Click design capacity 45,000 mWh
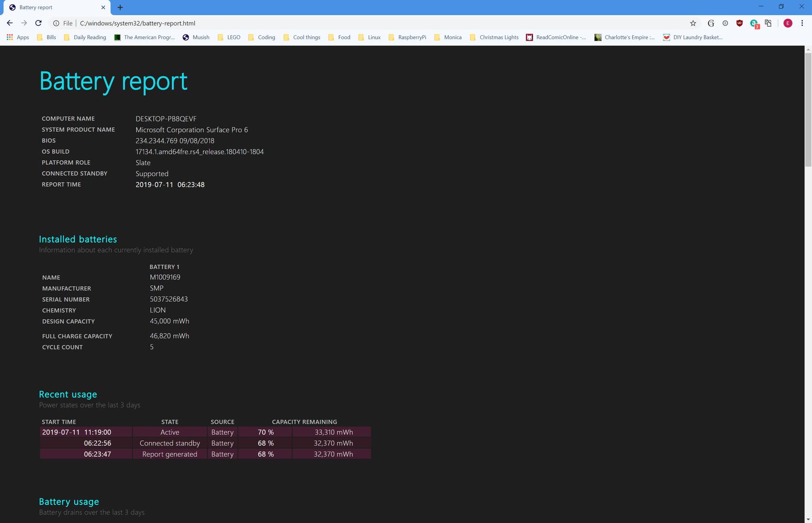Screen dimensions: 812x523 170,321
